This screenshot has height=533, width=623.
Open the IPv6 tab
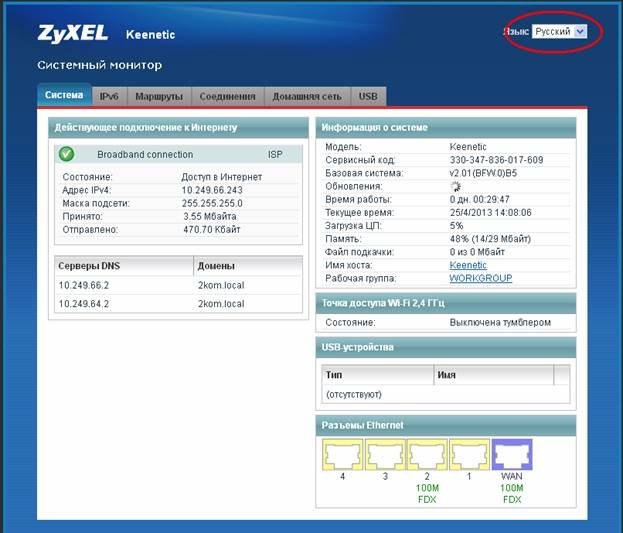(x=109, y=97)
